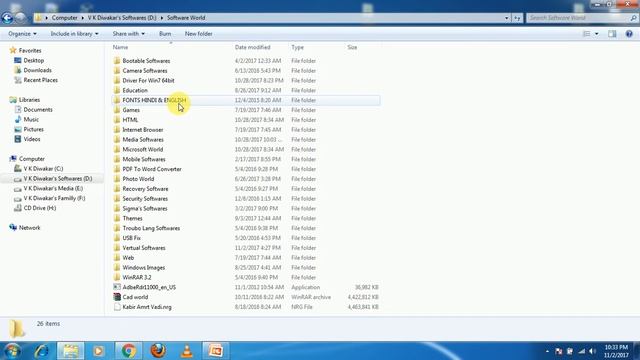The image size is (640, 360).
Task: Open the Organize menu
Action: [x=22, y=34]
